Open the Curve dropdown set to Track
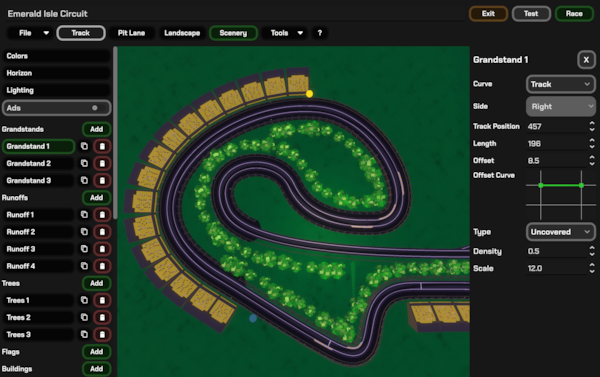Image resolution: width=600 pixels, height=377 pixels. (x=561, y=84)
